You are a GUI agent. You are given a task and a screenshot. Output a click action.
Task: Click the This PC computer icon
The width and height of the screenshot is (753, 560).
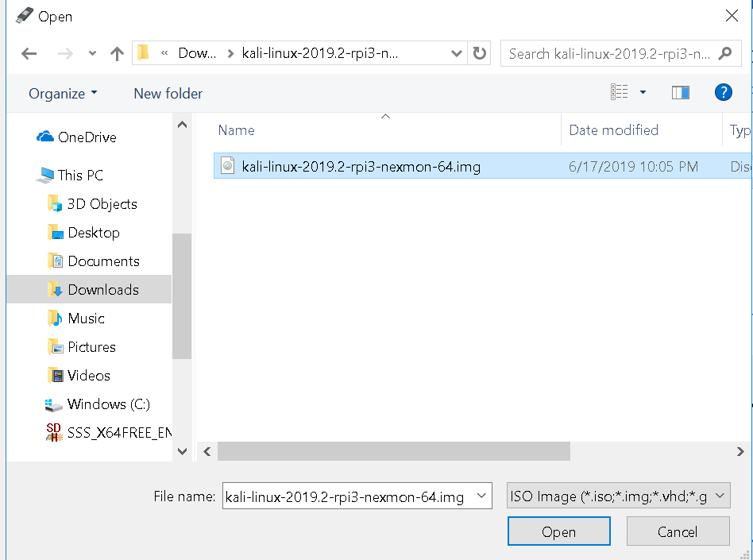(x=45, y=175)
